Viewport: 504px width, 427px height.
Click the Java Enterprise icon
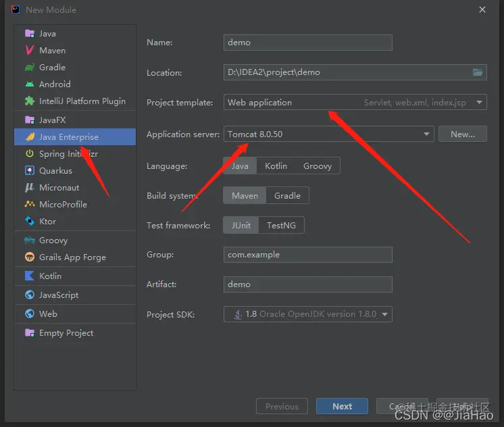pyautogui.click(x=30, y=136)
